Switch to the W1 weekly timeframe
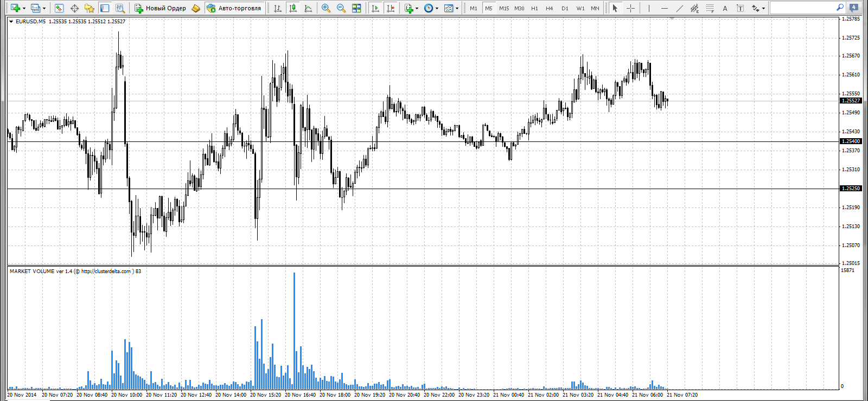868x401 pixels. pos(580,8)
